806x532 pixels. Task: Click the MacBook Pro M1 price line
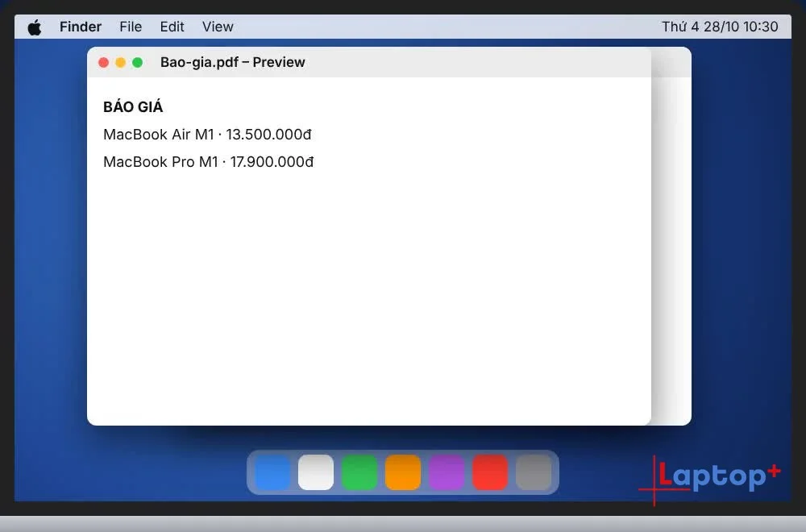(x=208, y=162)
